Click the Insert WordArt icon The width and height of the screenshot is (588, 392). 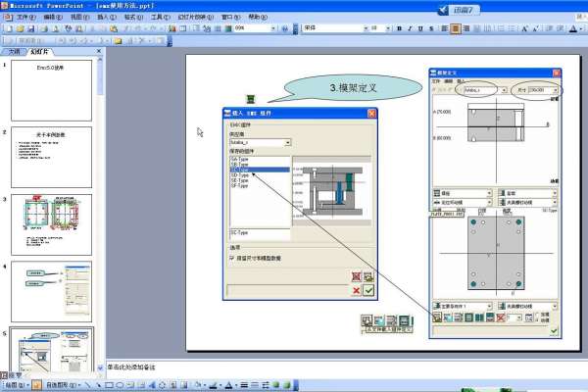click(152, 385)
